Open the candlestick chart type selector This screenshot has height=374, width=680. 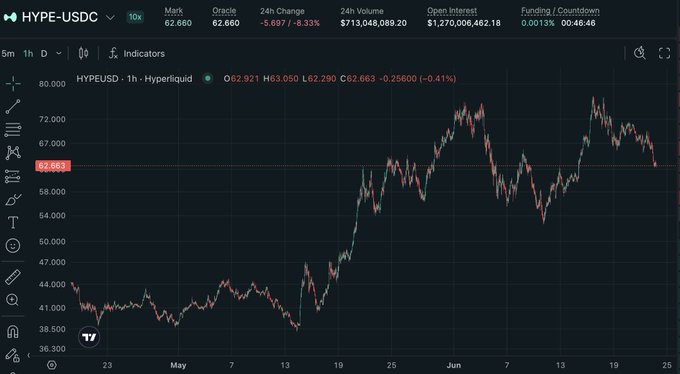tap(83, 53)
